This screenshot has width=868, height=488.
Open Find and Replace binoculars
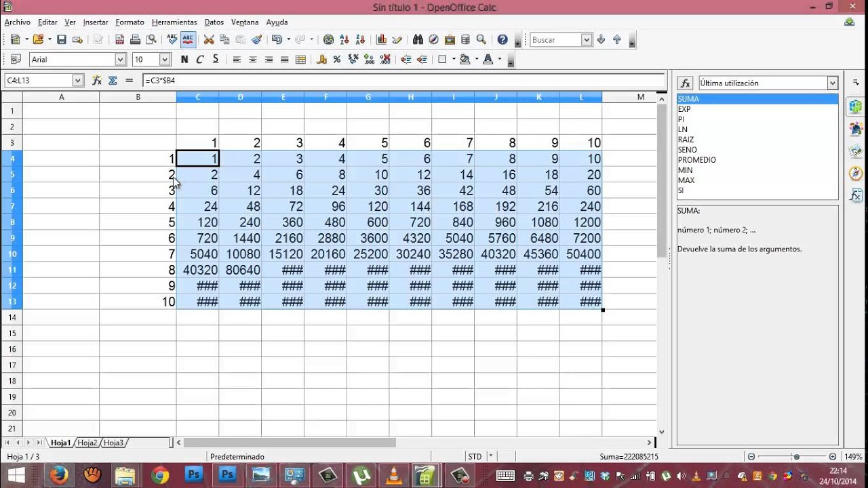click(x=418, y=40)
